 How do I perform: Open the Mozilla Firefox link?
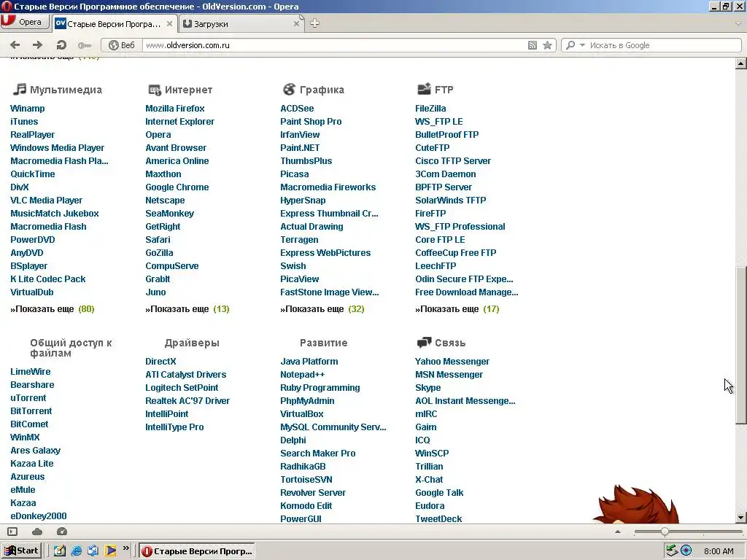[175, 109]
